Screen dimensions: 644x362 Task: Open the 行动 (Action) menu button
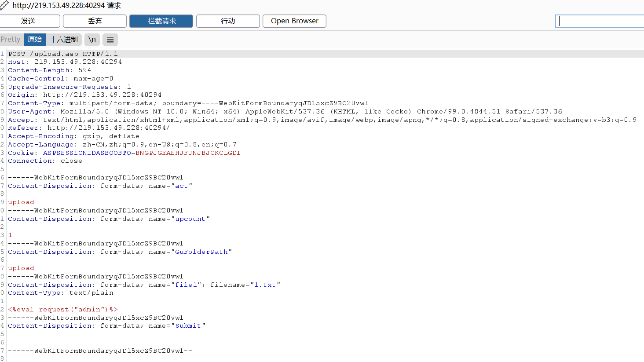pyautogui.click(x=228, y=21)
